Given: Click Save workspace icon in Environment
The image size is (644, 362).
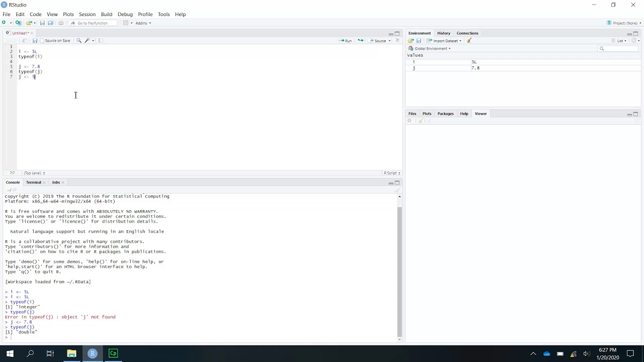Looking at the screenshot, I should [419, 41].
